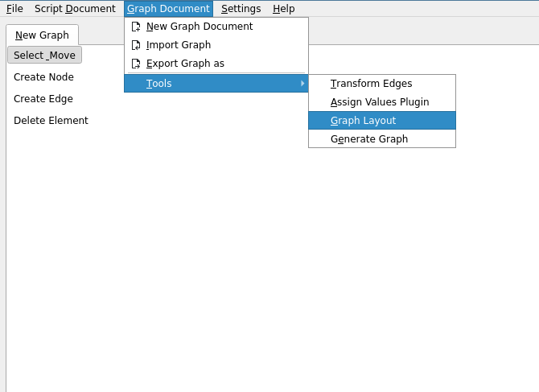Viewport: 539px width, 392px height.
Task: Open the Settings menu
Action: [x=241, y=9]
